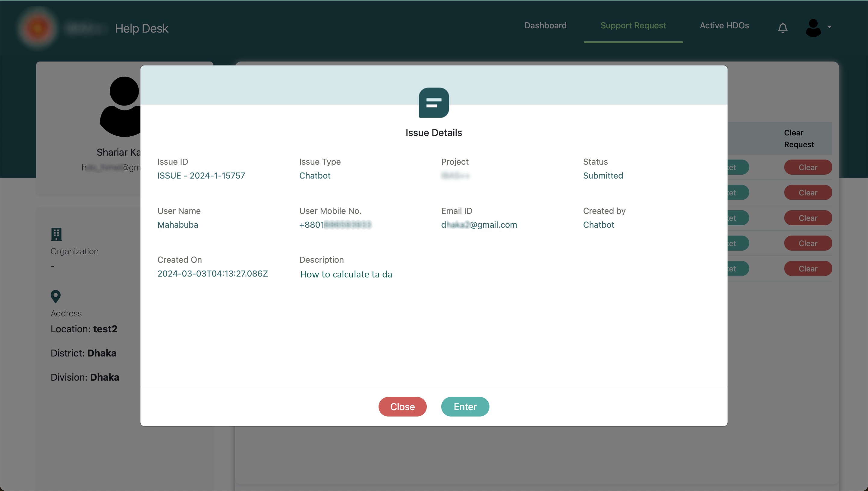Screen dimensions: 868x491
Task: Click the Created by Chatbot value
Action: (599, 225)
